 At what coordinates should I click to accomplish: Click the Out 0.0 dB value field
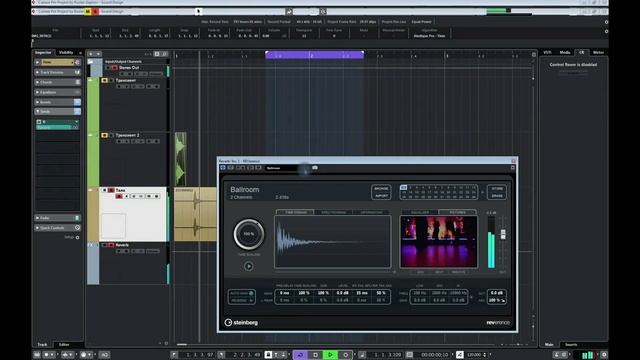click(497, 293)
